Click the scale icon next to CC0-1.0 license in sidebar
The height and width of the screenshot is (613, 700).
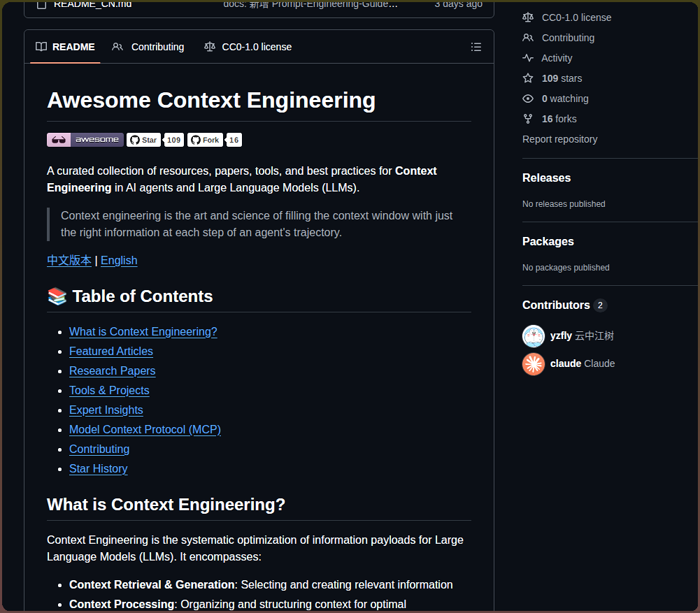coord(528,17)
